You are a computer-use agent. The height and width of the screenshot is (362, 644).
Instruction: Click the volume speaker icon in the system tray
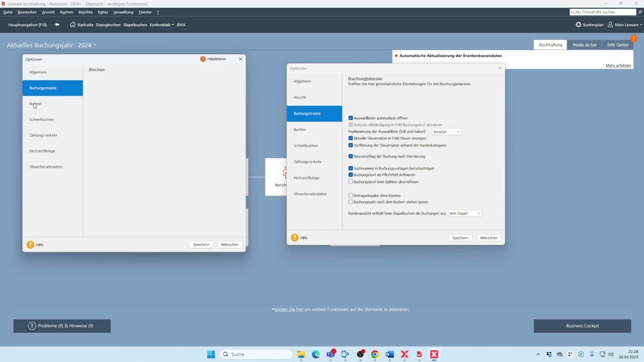click(611, 354)
